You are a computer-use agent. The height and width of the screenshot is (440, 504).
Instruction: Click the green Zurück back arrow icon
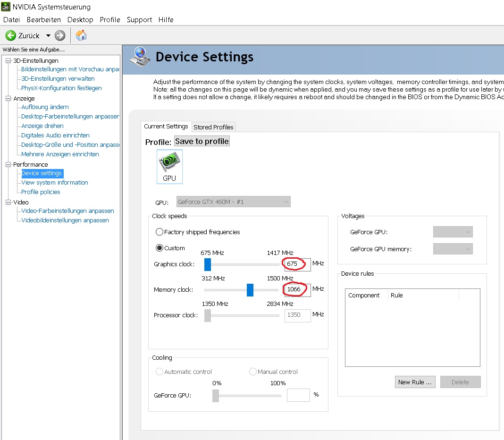tap(10, 35)
